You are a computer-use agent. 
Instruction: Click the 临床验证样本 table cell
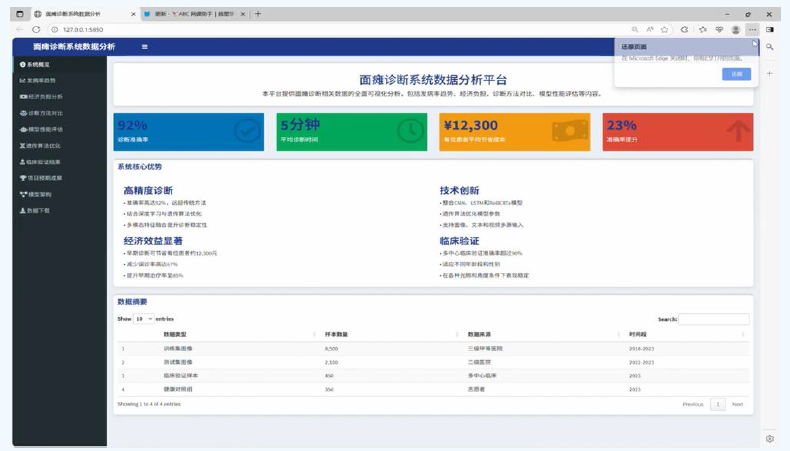(181, 376)
